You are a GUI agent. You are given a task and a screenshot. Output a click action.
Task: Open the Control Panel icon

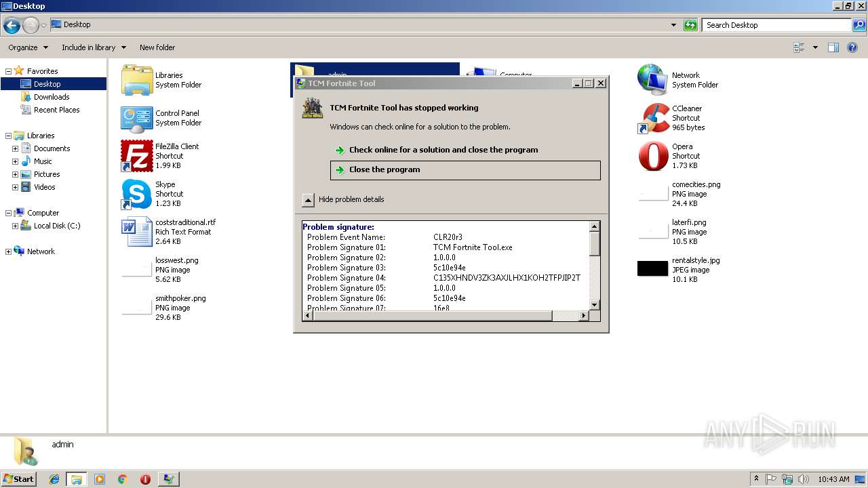click(137, 119)
